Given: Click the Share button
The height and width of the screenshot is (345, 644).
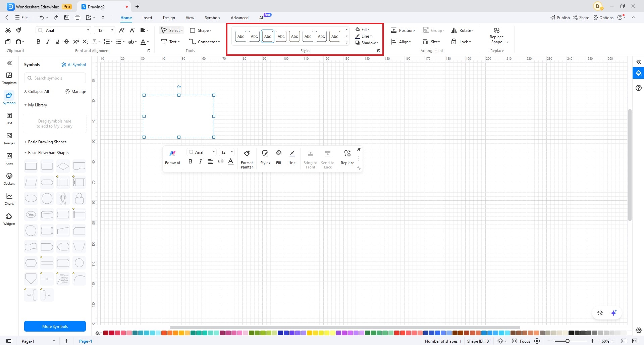Looking at the screenshot, I should 581,17.
